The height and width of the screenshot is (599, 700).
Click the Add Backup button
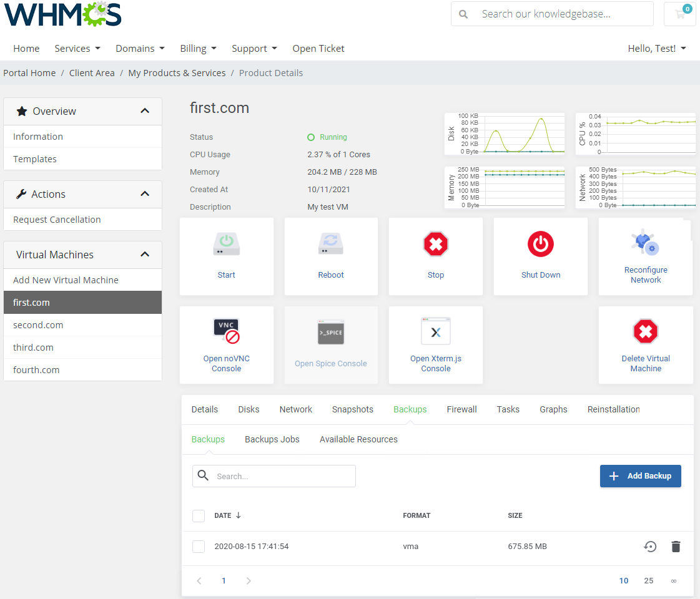point(640,476)
